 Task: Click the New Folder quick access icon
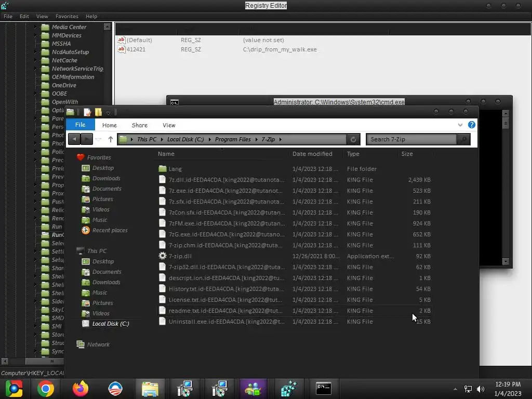[98, 112]
